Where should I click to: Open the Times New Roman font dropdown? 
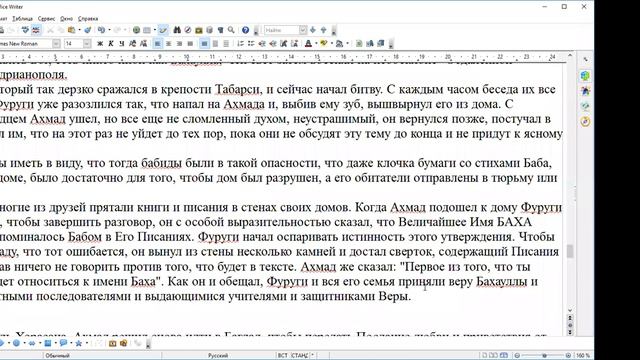point(56,43)
